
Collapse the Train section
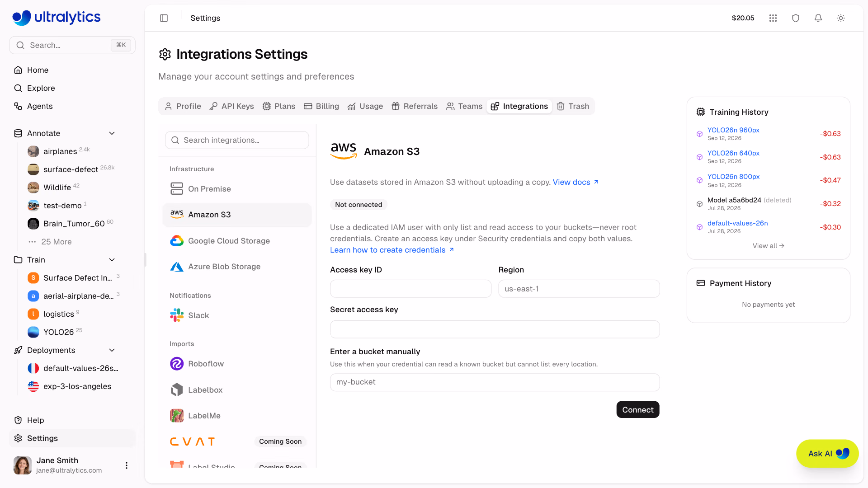point(112,260)
